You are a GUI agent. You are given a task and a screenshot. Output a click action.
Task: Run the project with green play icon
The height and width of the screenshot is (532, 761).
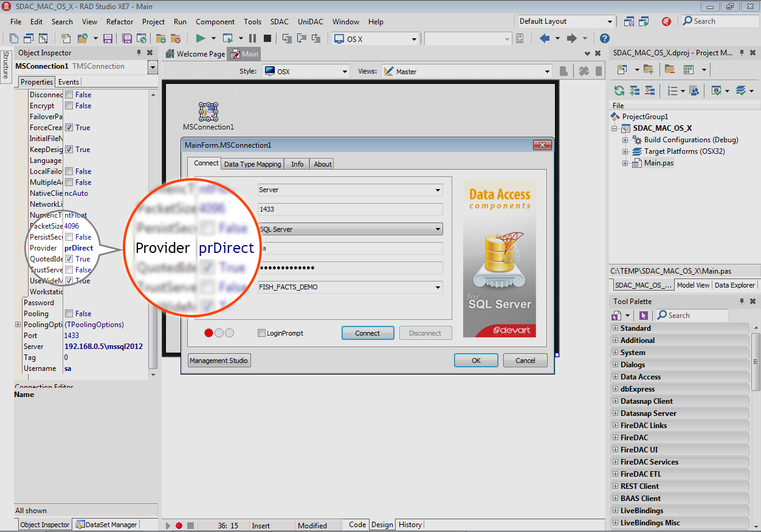pyautogui.click(x=201, y=38)
